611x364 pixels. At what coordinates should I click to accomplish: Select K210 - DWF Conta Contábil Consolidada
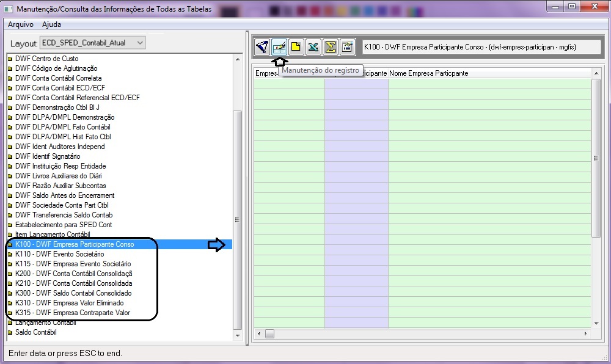click(x=74, y=283)
